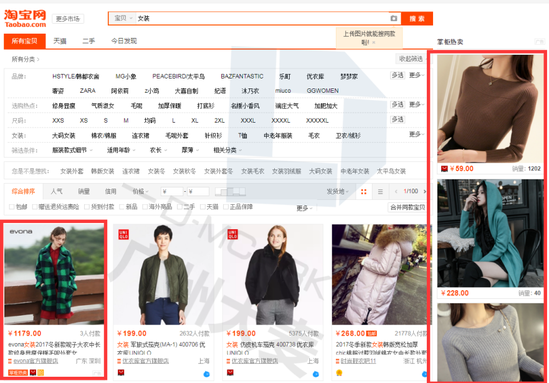The height and width of the screenshot is (383, 549).
Task: Go to next results page arrow
Action: point(425,192)
